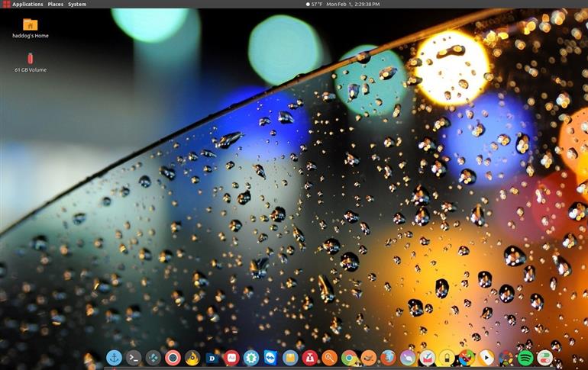The height and width of the screenshot is (370, 588).
Task: Open the white play button icon
Action: coord(486,358)
